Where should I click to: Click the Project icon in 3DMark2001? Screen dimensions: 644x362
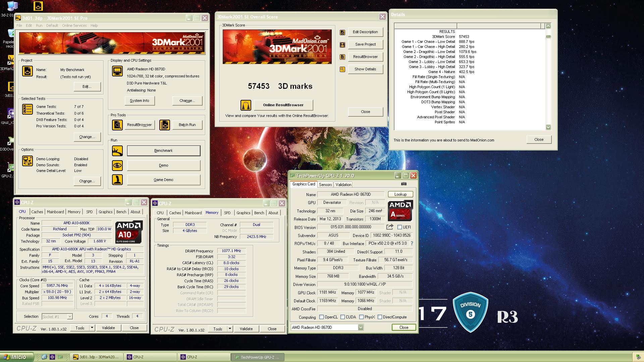[28, 71]
